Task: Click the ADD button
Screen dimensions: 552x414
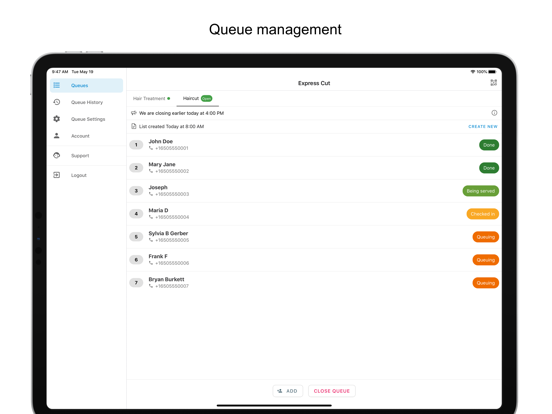Action: pos(288,391)
